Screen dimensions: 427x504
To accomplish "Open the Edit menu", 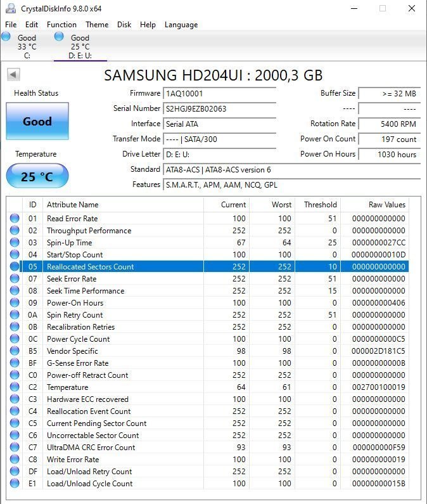I will coord(32,25).
